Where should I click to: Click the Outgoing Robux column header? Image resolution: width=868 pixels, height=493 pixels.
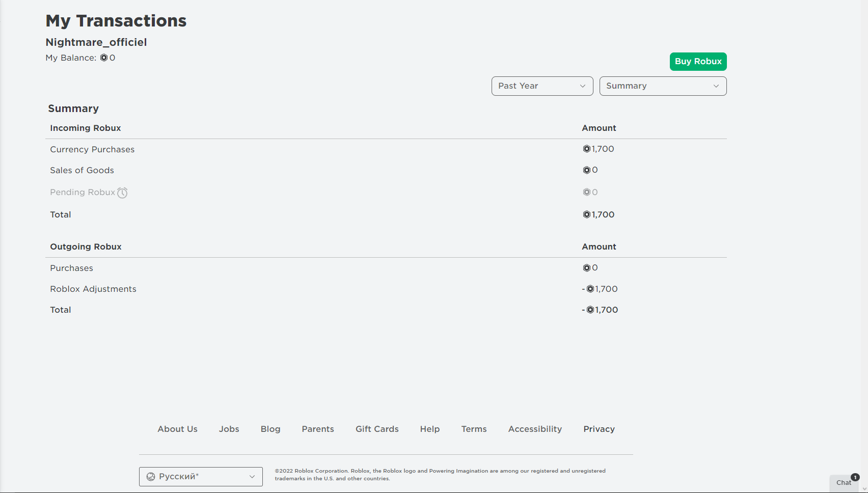tap(86, 247)
